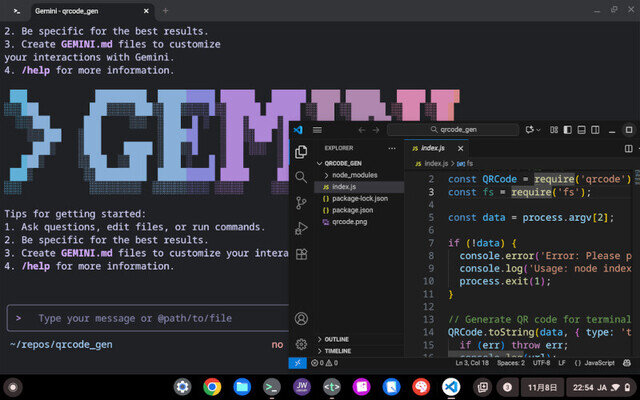Screen dimensions: 640x400
Task: Change the LF end of line sequence
Action: click(562, 363)
